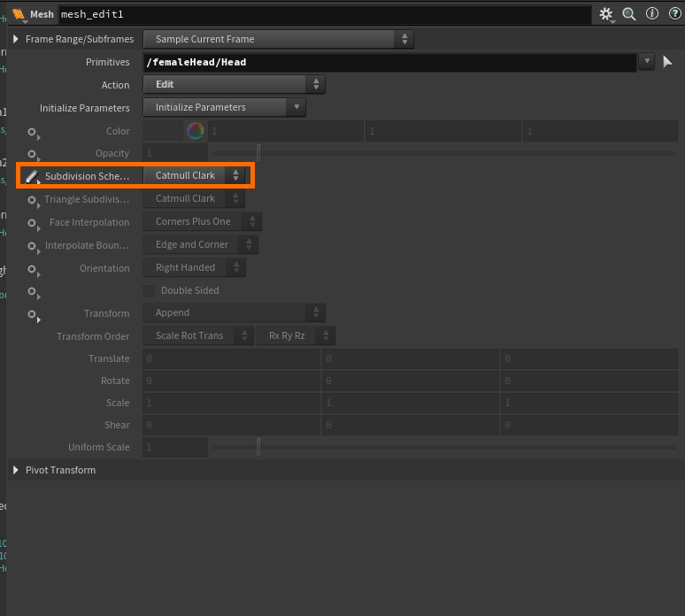Click the Color swatch box
This screenshot has width=685, height=616.
click(163, 131)
